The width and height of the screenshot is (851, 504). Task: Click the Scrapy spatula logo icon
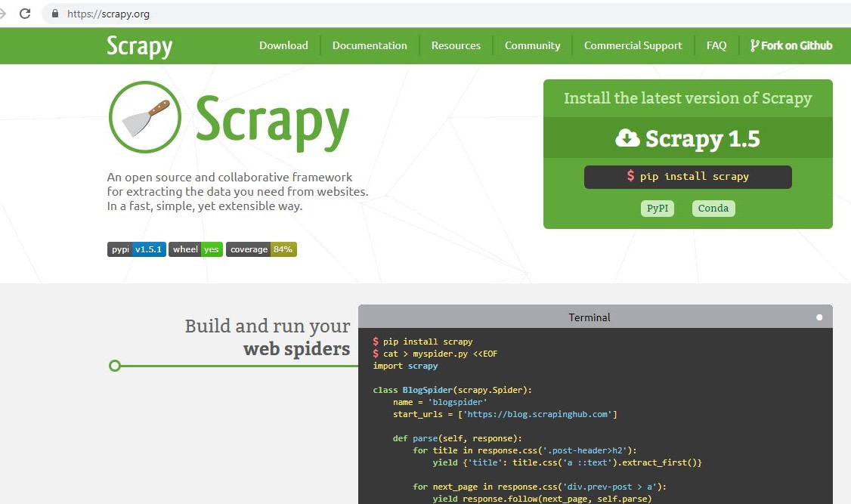point(144,116)
